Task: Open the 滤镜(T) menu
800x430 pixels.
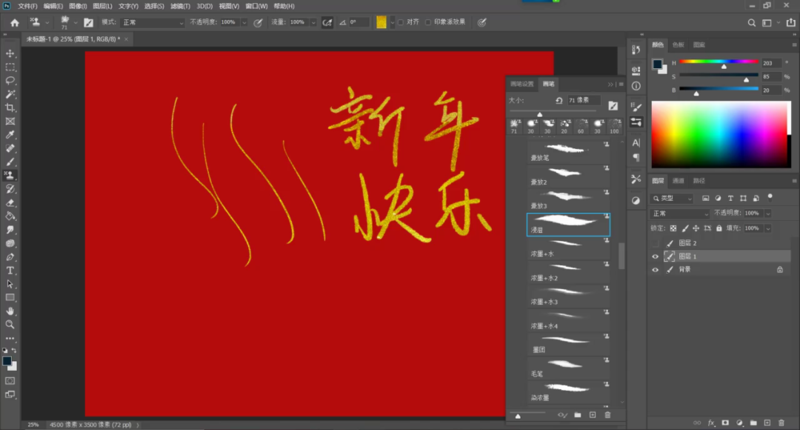Action: [x=180, y=6]
